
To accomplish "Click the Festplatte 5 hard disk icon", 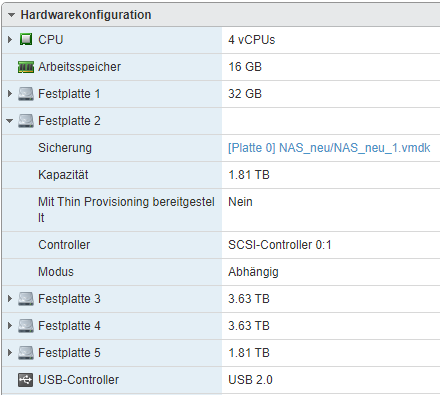I will pyautogui.click(x=26, y=353).
